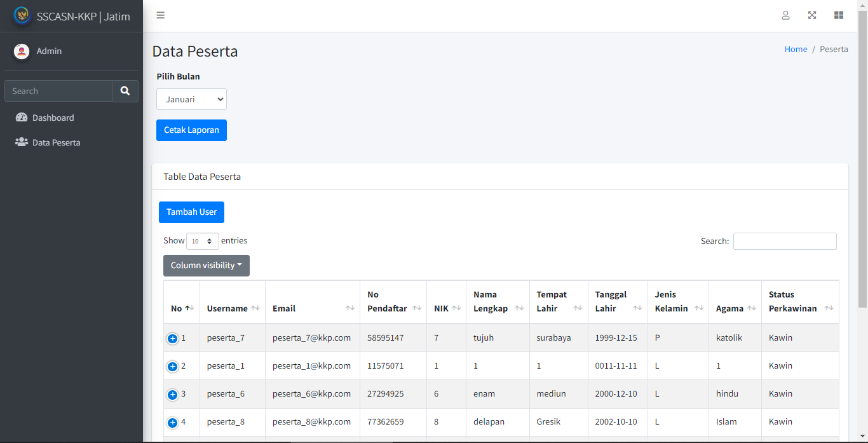Toggle sorting on the NIK column
The height and width of the screenshot is (443, 868).
point(455,308)
